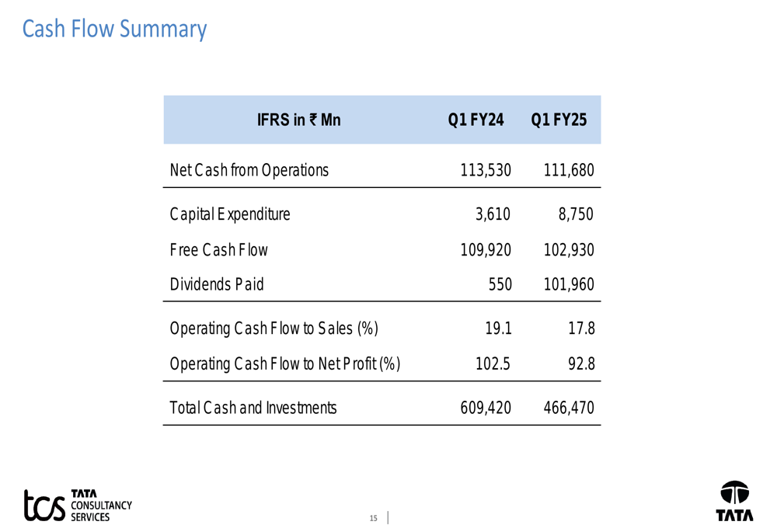Image resolution: width=777 pixels, height=532 pixels.
Task: Click Operating Cash Flow to Sales (%) label
Action: click(x=274, y=329)
